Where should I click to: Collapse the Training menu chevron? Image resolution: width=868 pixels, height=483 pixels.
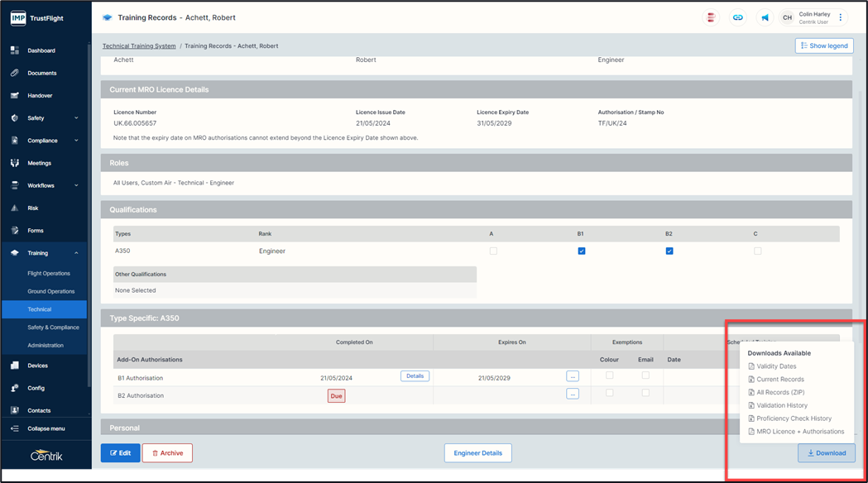click(76, 253)
